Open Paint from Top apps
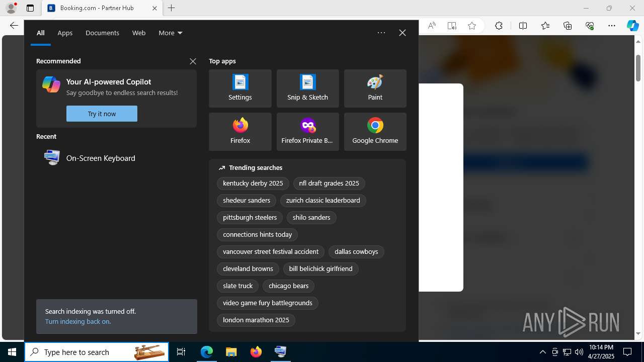644x362 pixels. click(375, 88)
